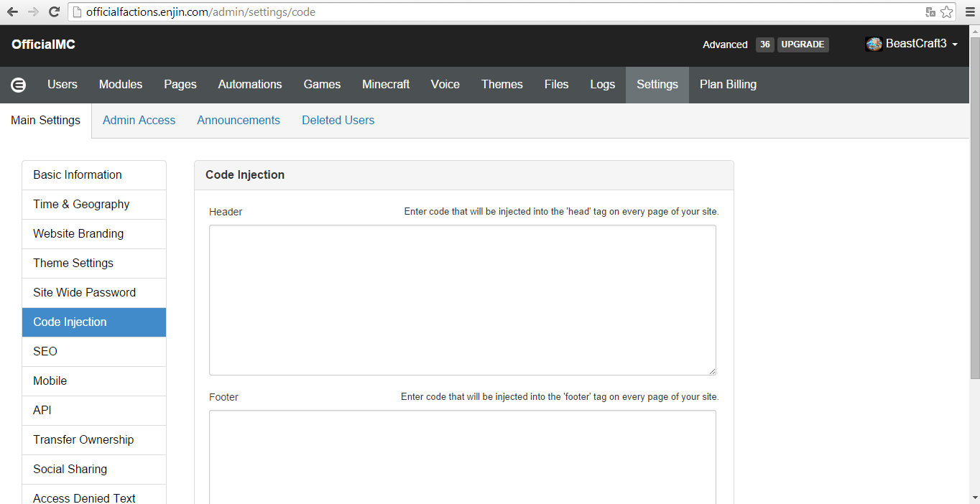980x504 pixels.
Task: Reload the page with the refresh icon
Action: [54, 11]
